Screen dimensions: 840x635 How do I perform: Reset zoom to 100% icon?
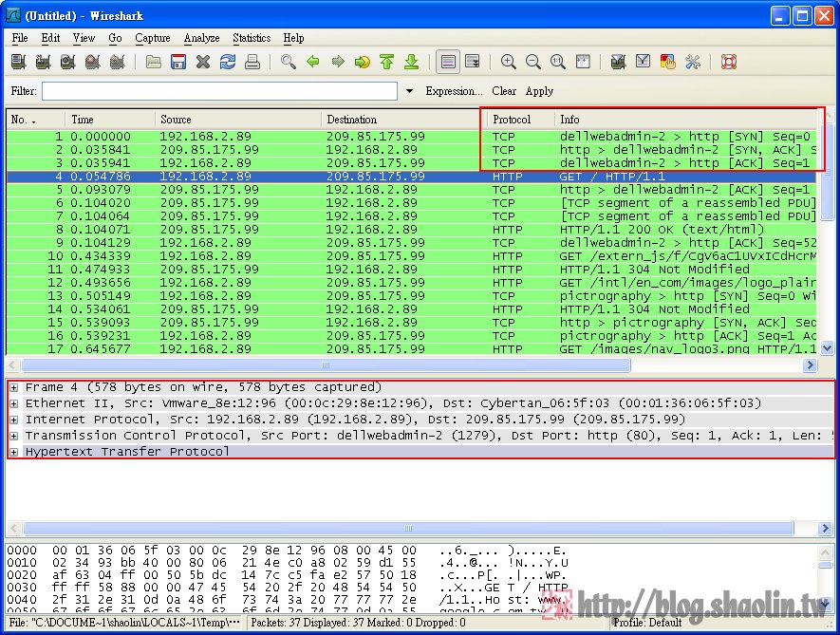pyautogui.click(x=558, y=62)
